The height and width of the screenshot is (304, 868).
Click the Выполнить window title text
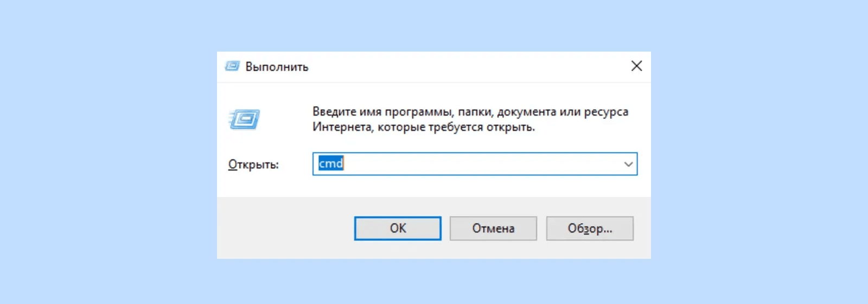click(277, 67)
